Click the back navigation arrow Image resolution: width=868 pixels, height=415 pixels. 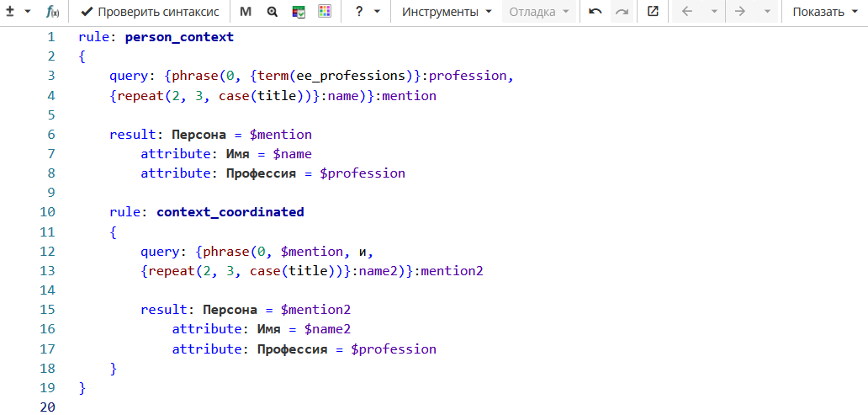point(687,12)
